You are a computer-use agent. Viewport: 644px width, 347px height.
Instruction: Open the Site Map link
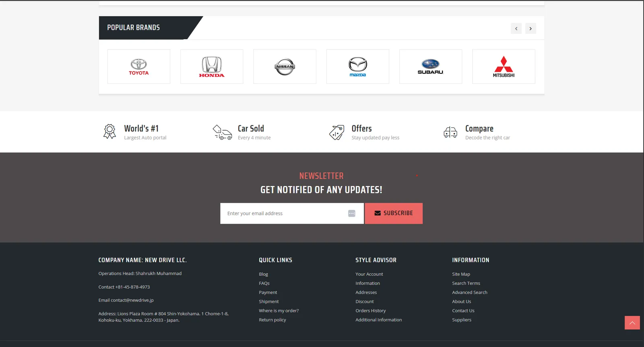click(x=461, y=274)
